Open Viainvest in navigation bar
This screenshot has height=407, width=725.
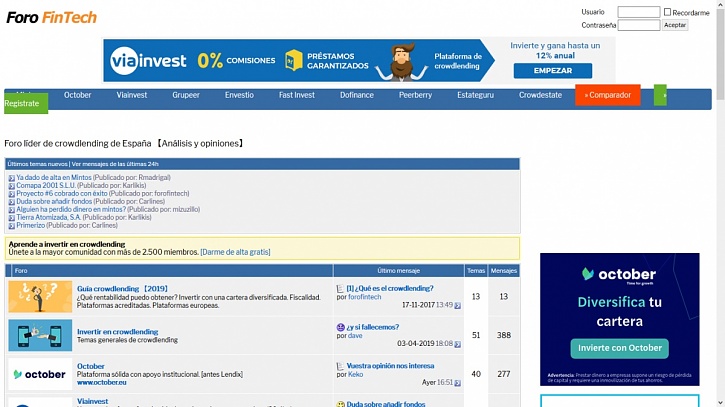[x=132, y=95]
